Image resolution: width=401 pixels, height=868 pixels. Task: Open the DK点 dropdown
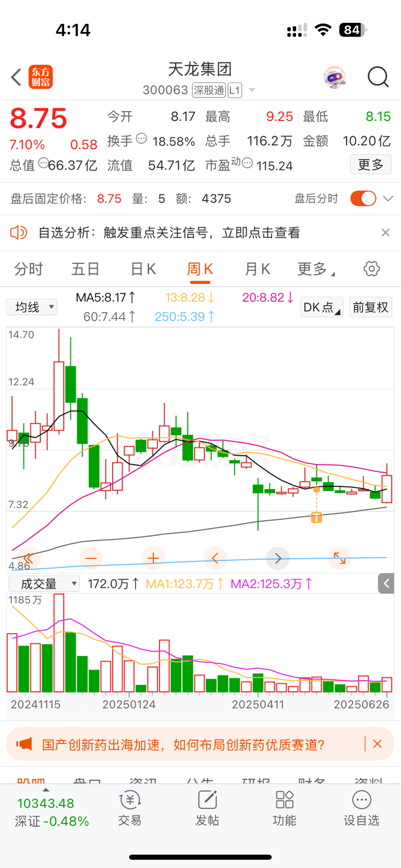(x=322, y=307)
